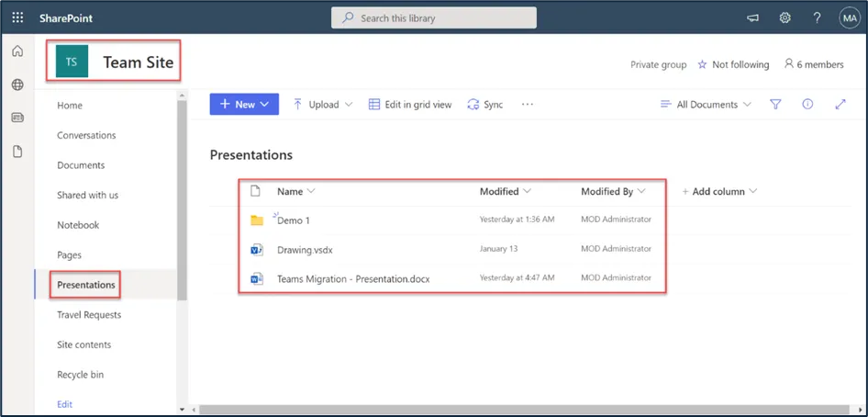Open Recycle bin in the left navigation
The width and height of the screenshot is (868, 417).
[80, 375]
